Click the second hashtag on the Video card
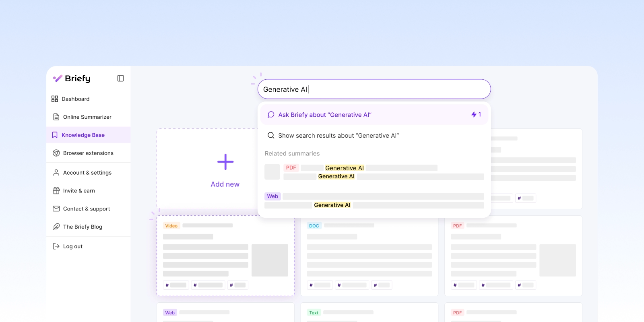Screen dimensions: 644x322 pos(208,285)
